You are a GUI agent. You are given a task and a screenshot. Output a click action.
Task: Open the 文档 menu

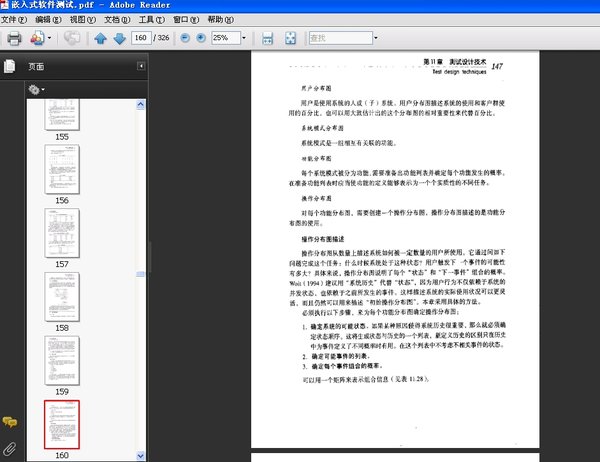point(117,20)
